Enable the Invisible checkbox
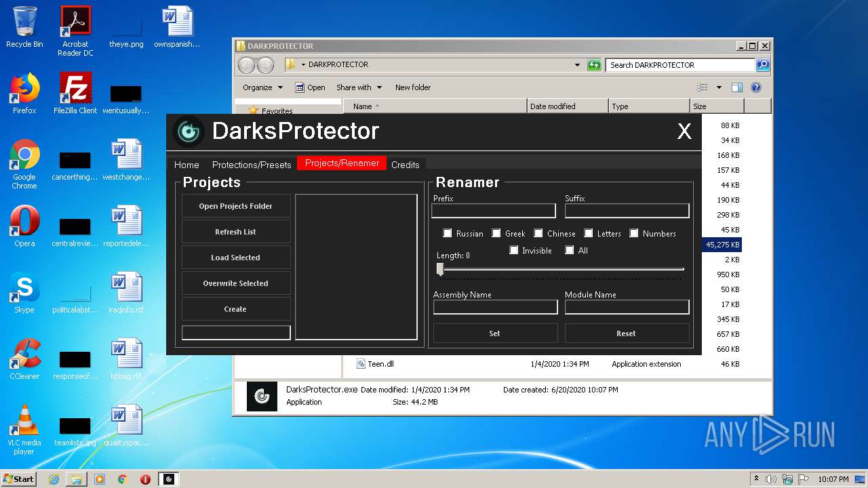This screenshot has width=868, height=488. click(513, 250)
